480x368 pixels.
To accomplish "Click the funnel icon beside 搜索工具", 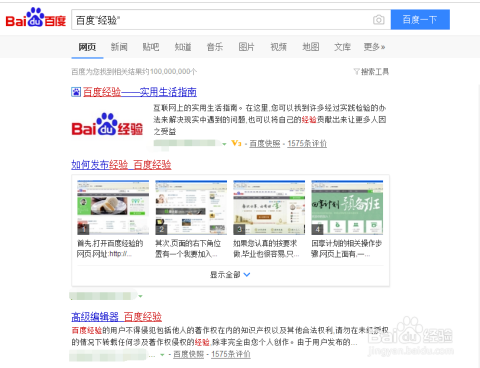I will click(357, 72).
